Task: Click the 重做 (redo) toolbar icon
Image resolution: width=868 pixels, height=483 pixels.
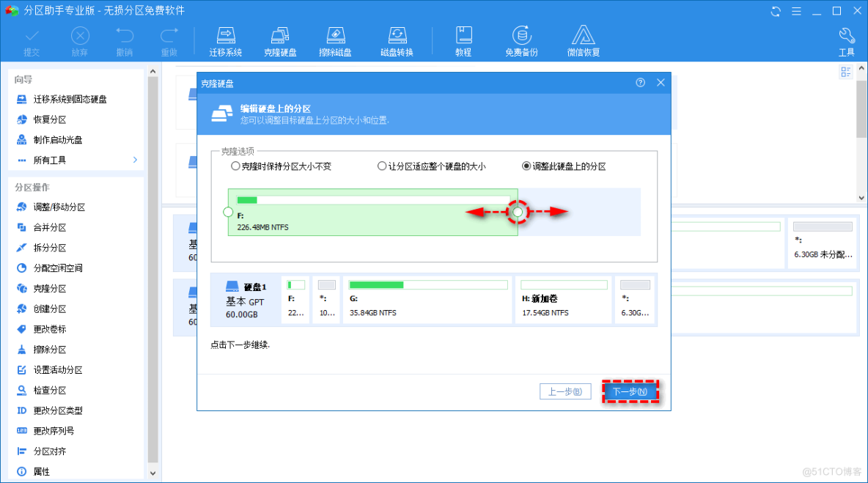Action: [x=169, y=42]
